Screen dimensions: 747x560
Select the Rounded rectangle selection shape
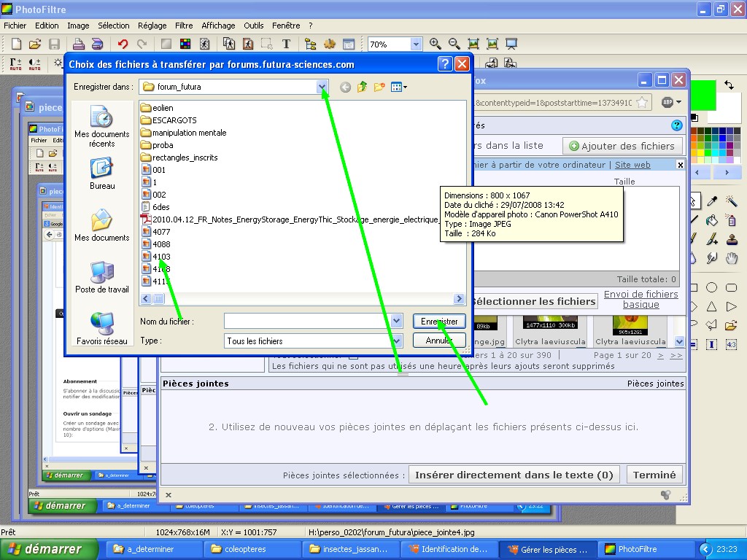pos(731,287)
